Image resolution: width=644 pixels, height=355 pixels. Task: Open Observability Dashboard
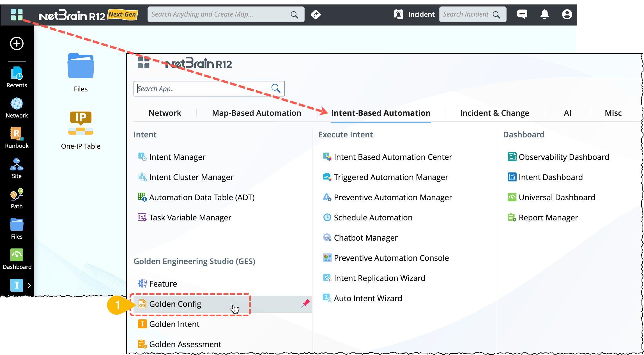pos(563,157)
